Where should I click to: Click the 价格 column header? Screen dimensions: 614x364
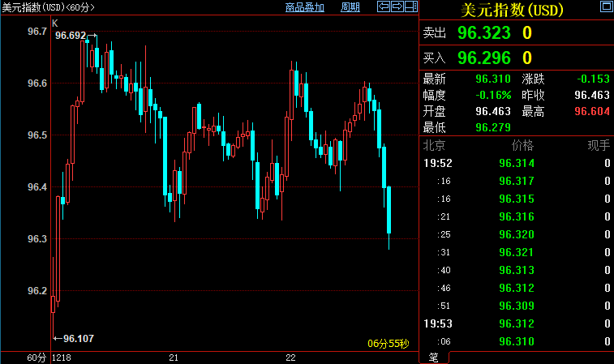pyautogui.click(x=522, y=146)
